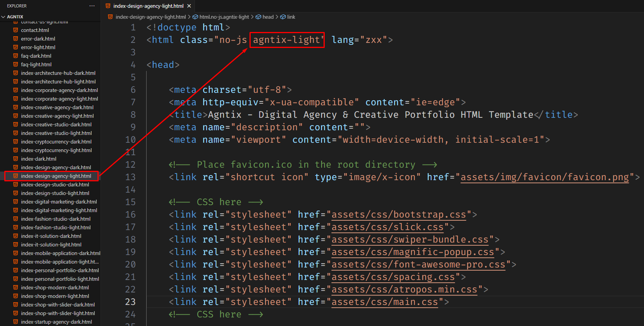644x326 pixels.
Task: Close the index-design-agency-light.html tab
Action: click(x=189, y=6)
